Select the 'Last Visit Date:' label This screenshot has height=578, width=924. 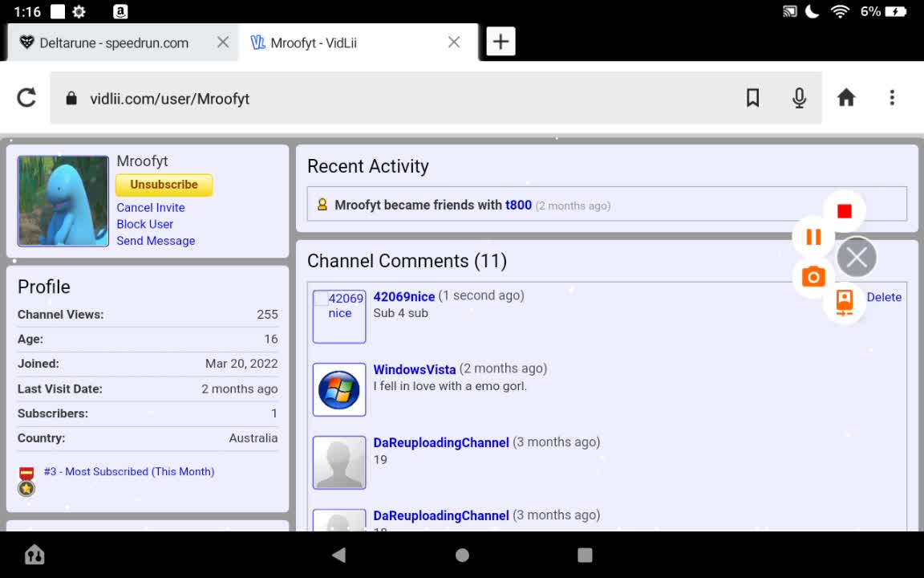pyautogui.click(x=59, y=389)
